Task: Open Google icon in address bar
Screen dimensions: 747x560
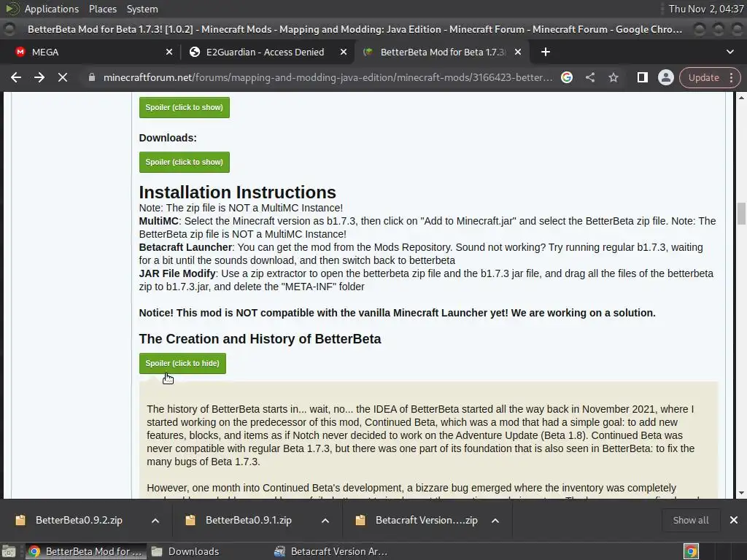Action: [x=566, y=77]
